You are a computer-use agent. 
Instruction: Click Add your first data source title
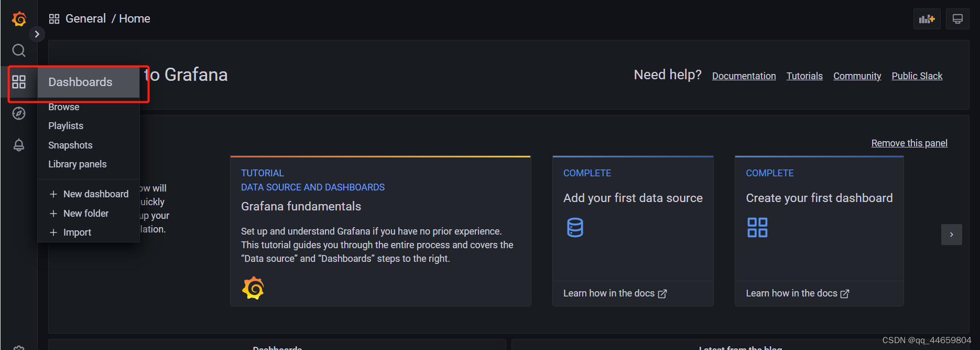click(x=633, y=198)
